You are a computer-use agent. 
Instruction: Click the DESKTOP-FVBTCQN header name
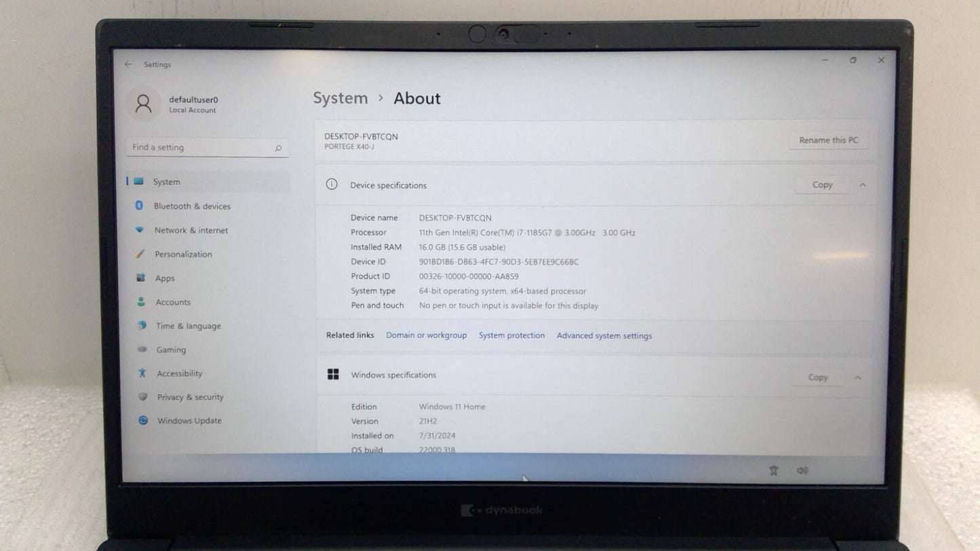click(361, 136)
